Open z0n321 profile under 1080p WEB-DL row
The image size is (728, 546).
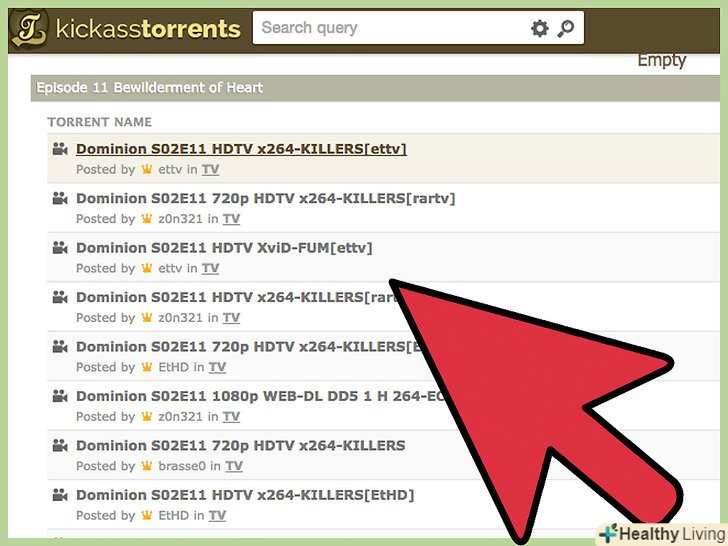(x=181, y=416)
